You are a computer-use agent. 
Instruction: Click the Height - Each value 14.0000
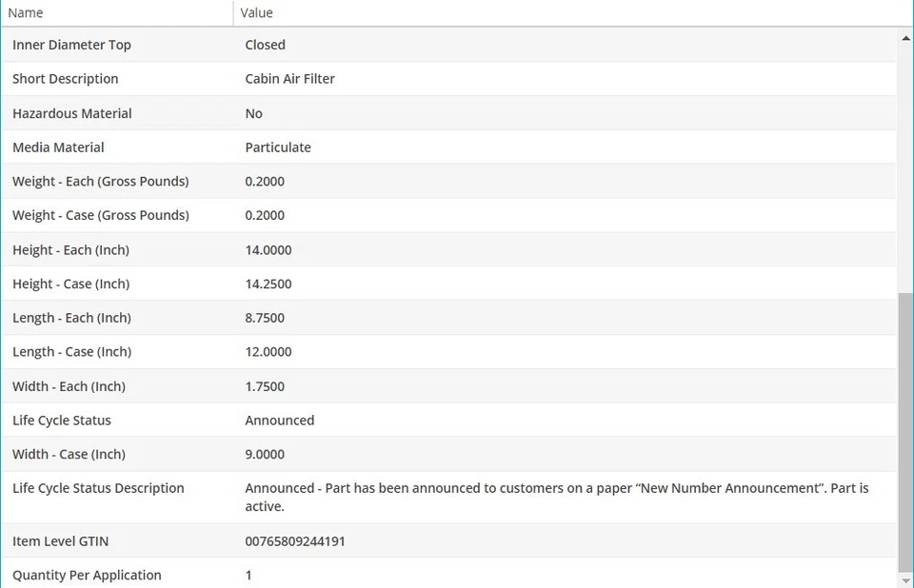[x=268, y=250]
